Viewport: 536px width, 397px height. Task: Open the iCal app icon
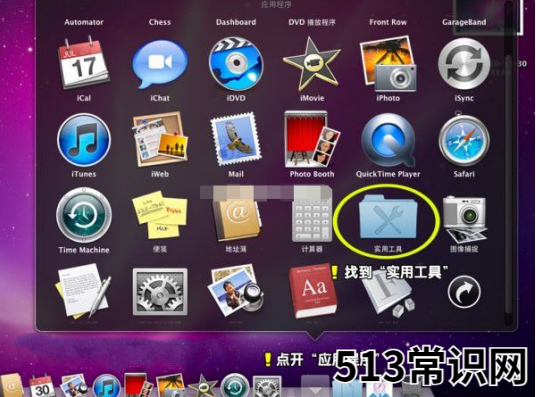click(84, 63)
